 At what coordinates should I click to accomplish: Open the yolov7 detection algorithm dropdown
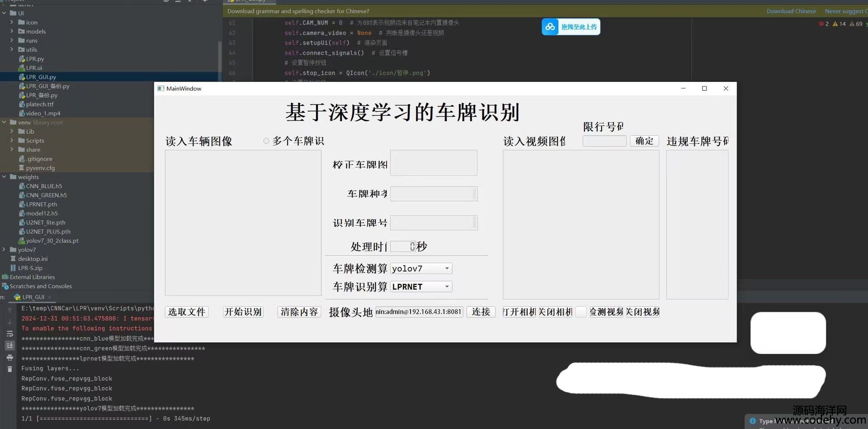[421, 268]
